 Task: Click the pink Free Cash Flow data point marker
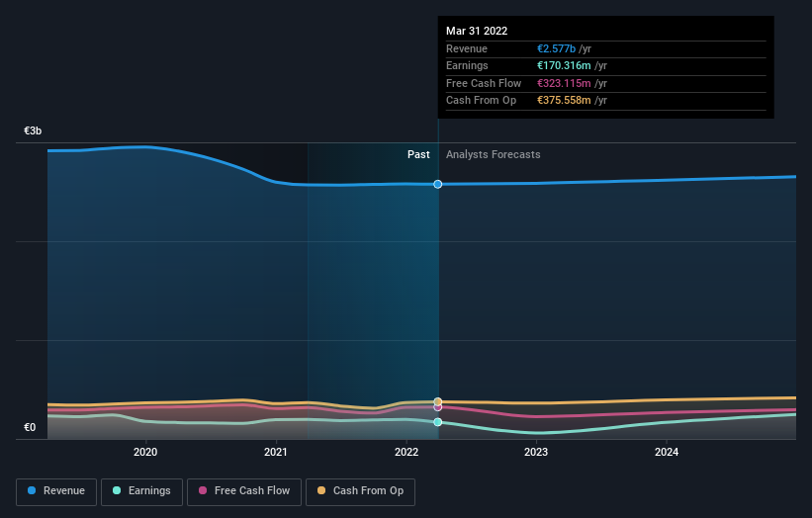tap(437, 407)
